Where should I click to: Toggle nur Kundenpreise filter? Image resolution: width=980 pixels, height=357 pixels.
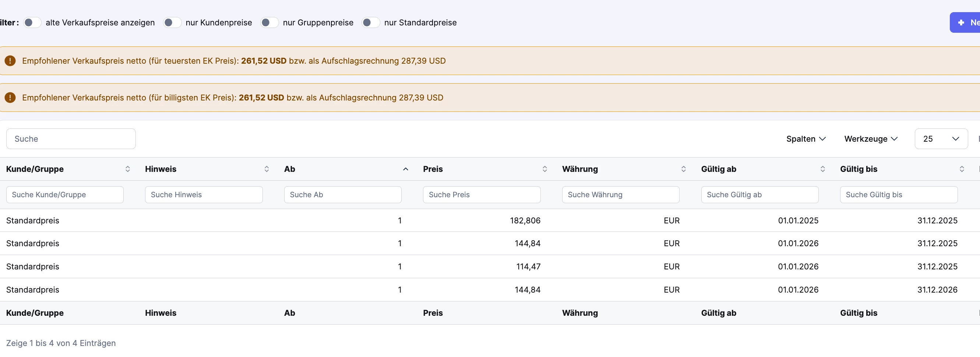[x=172, y=23]
